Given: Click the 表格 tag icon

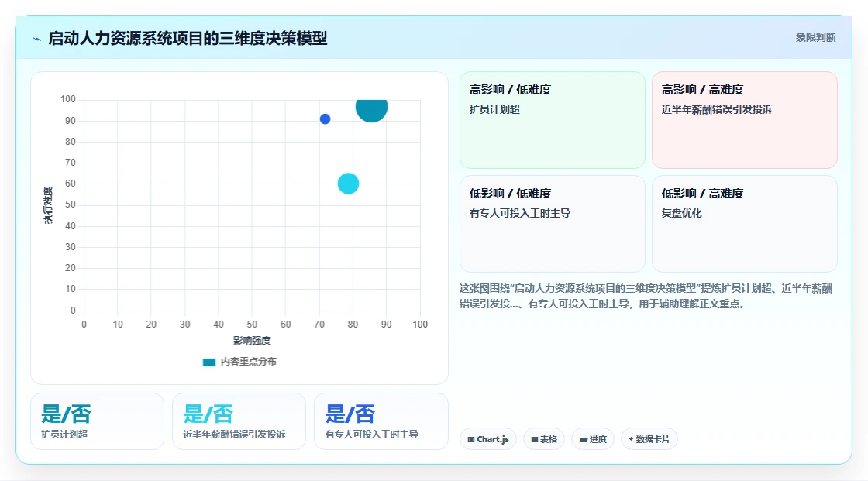Looking at the screenshot, I should [x=535, y=439].
